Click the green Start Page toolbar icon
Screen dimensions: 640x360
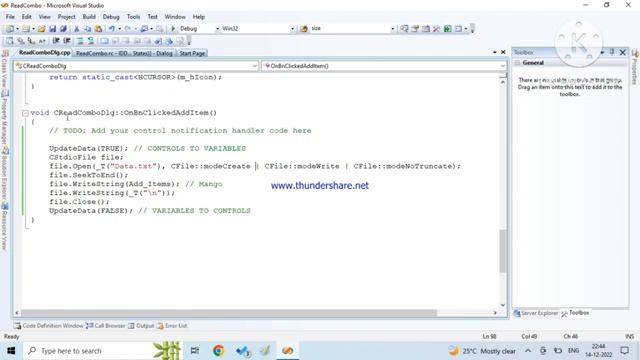coord(448,29)
